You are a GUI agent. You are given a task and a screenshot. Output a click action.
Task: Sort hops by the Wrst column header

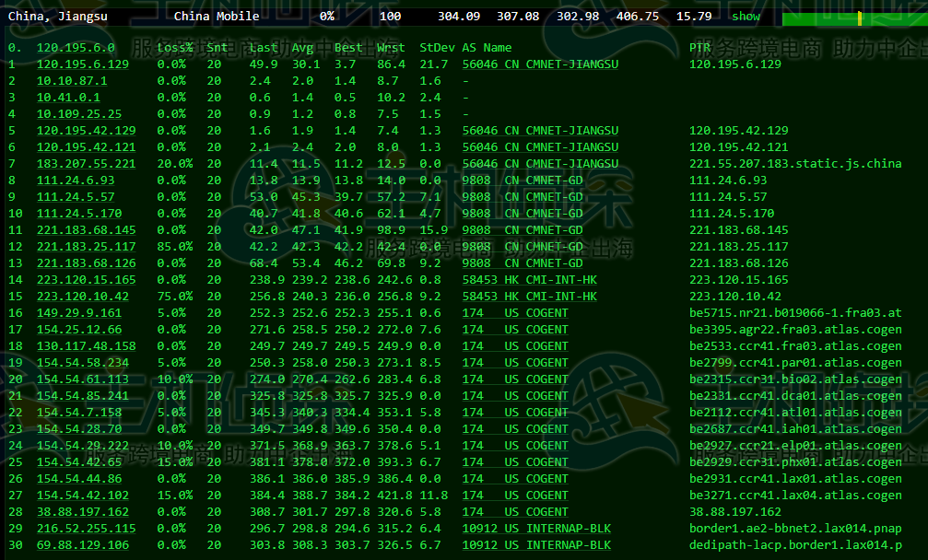(389, 47)
